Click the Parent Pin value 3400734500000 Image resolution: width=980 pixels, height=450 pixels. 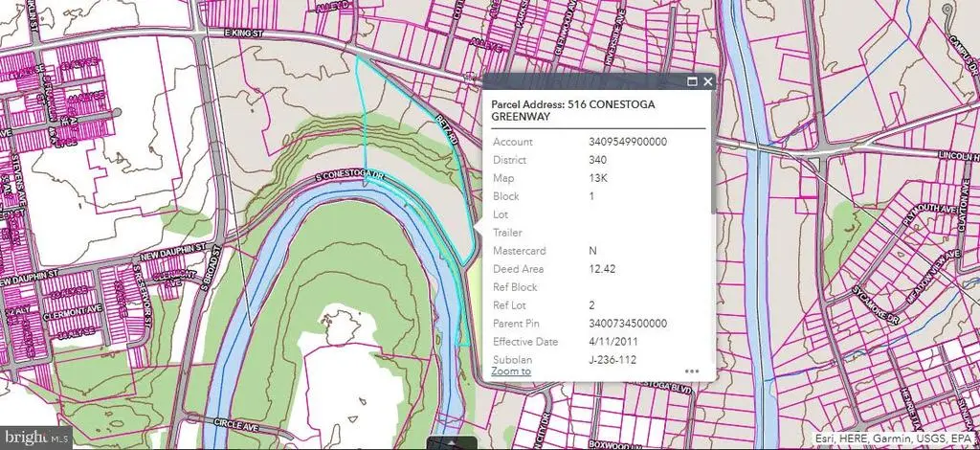[628, 323]
